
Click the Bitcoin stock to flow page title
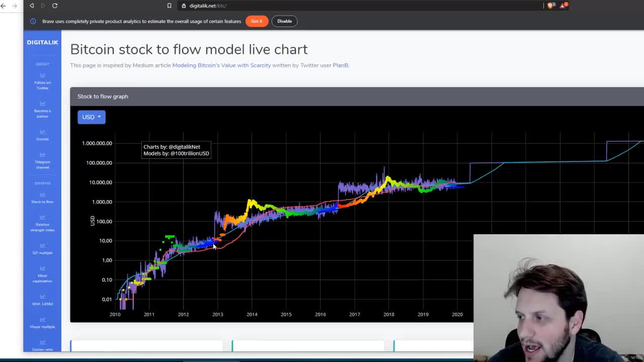pos(189,49)
